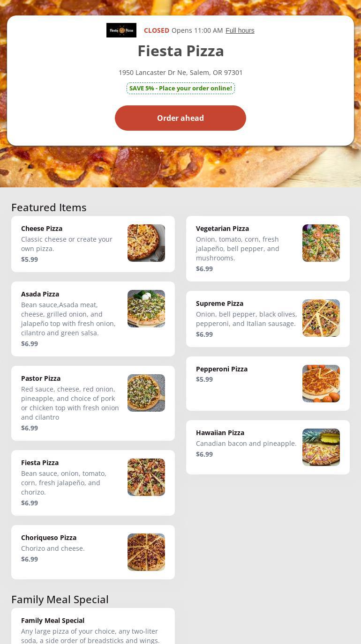Image resolution: width=361 pixels, height=644 pixels.
Task: Open the Full hours link
Action: click(240, 30)
